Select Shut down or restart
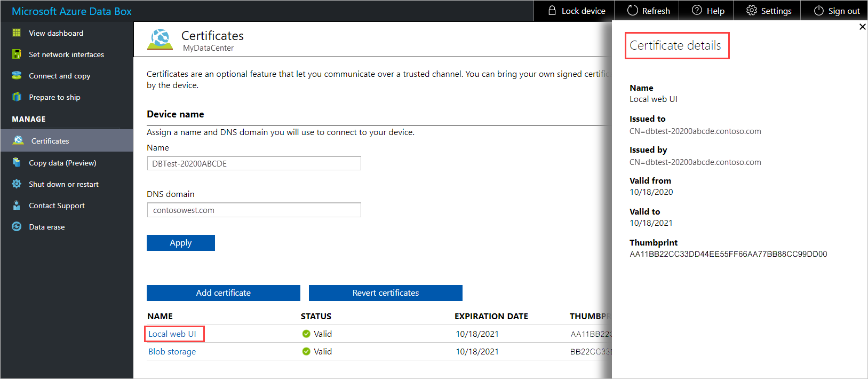 [x=63, y=184]
